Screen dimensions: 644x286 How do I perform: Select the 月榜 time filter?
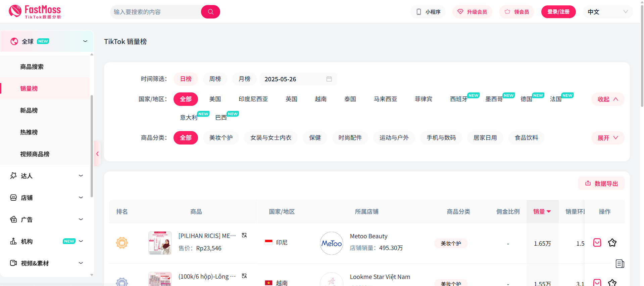click(x=244, y=79)
